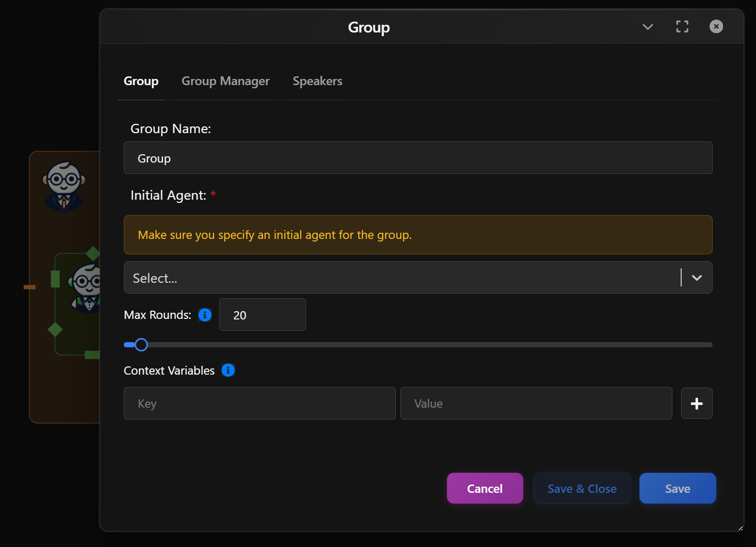Image resolution: width=756 pixels, height=547 pixels.
Task: Click the green connection handle on the agent node
Action: coord(55,280)
